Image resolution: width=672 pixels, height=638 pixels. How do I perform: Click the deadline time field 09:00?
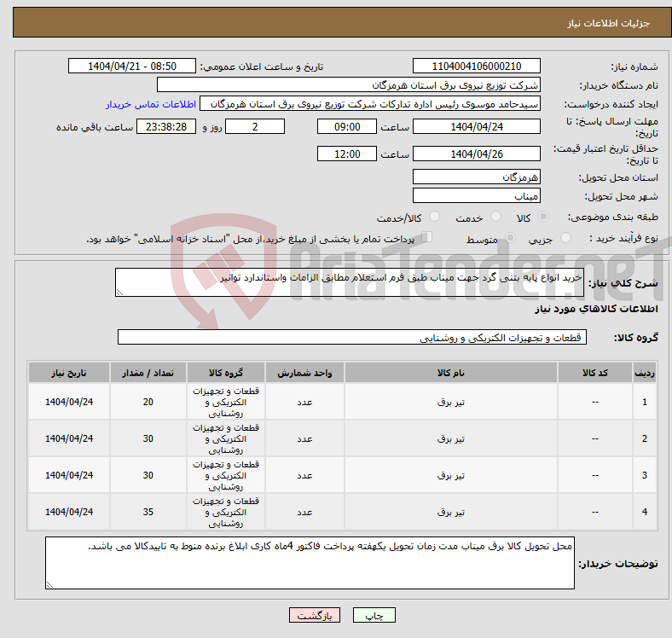347,126
